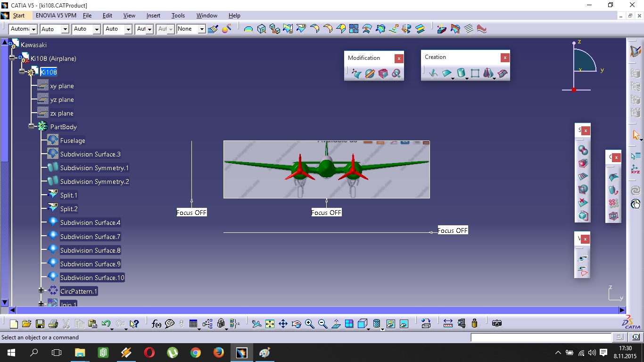Expand the CircPattern.1 node
Image resolution: width=644 pixels, height=362 pixels.
tap(41, 291)
